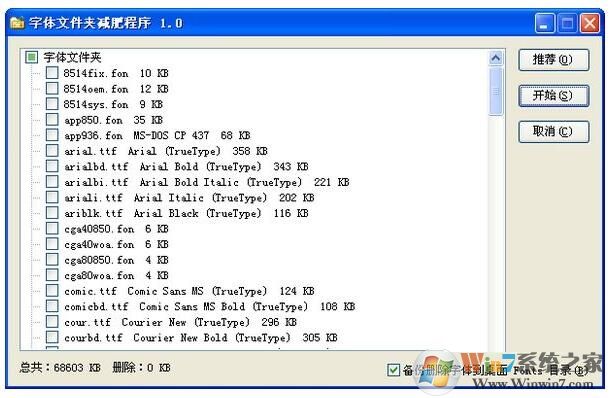This screenshot has height=398, width=610.
Task: Tick the comic.ttf Comic Sans MS checkbox
Action: [x=52, y=291]
